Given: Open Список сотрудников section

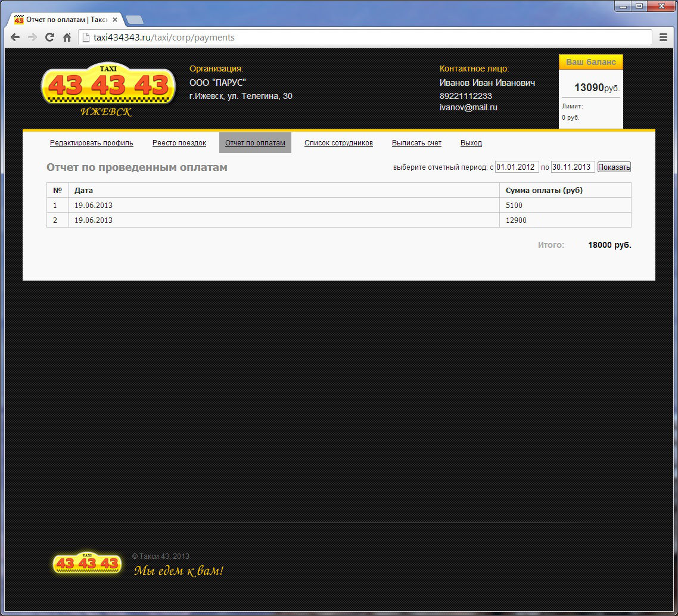Looking at the screenshot, I should coord(338,143).
